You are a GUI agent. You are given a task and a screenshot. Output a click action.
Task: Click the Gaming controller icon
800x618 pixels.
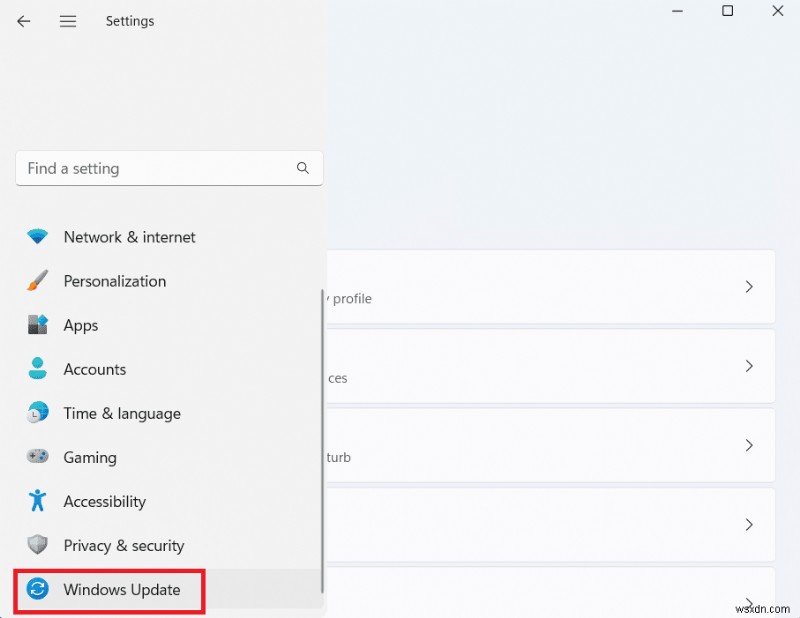(x=37, y=456)
